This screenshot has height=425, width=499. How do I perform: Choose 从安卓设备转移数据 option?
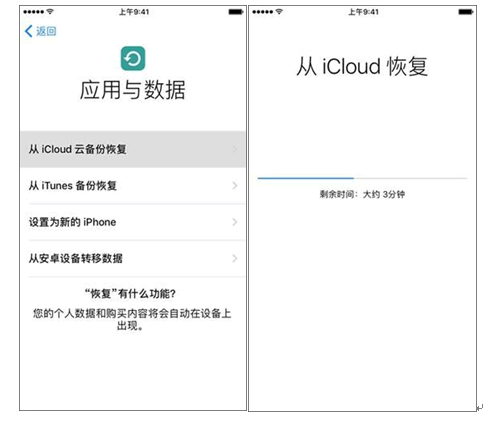[133, 258]
